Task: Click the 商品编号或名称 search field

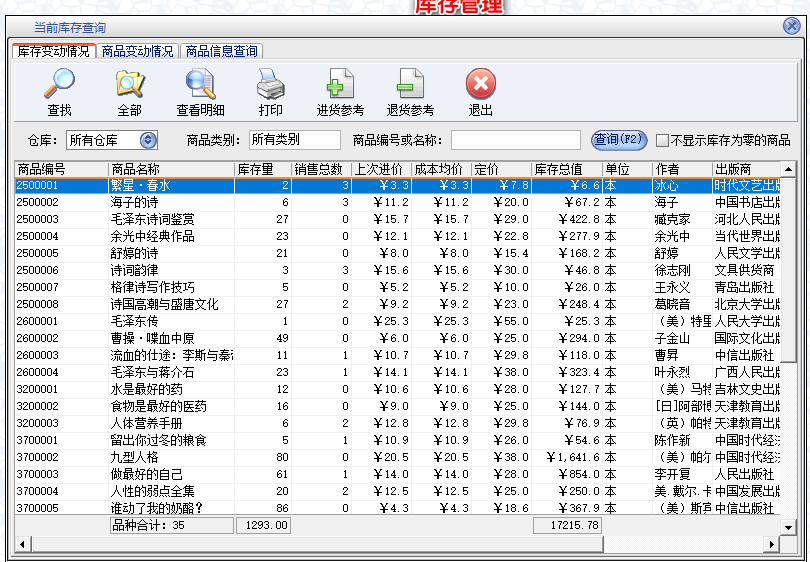Action: coord(516,140)
